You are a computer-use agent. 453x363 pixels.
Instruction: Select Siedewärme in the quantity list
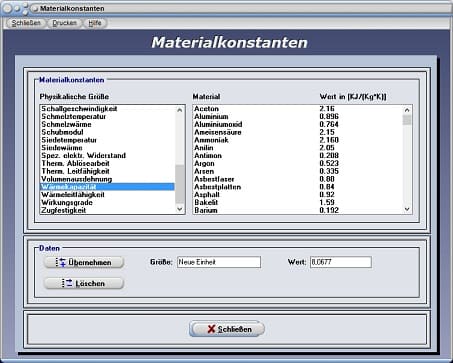point(107,148)
